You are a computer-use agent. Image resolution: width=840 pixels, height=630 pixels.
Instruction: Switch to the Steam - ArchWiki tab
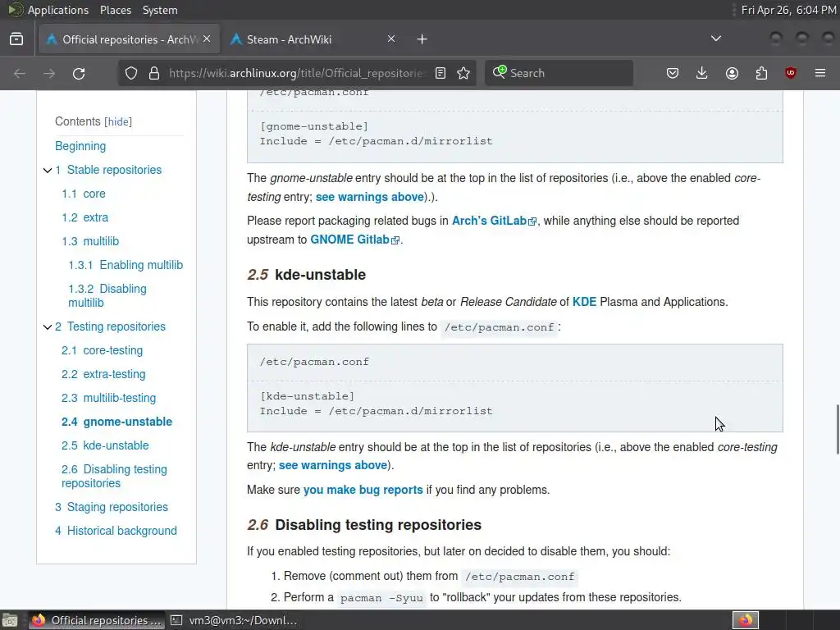tap(313, 39)
